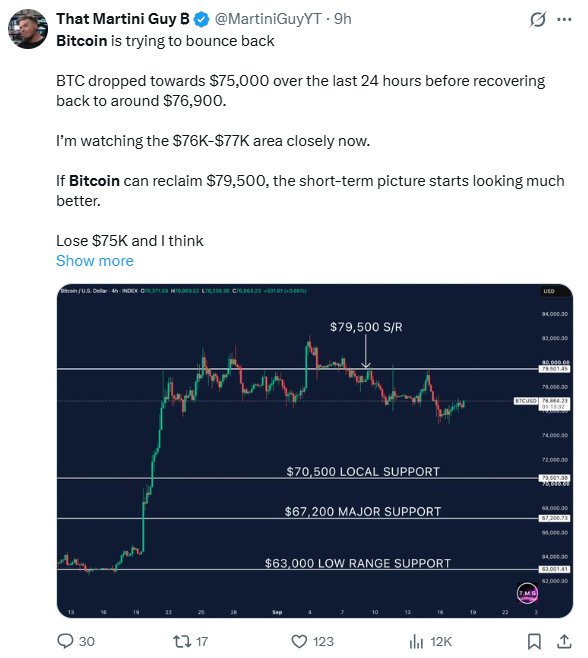588x658 pixels.
Task: Click the BTCUSD price tag on chart
Action: click(x=526, y=401)
